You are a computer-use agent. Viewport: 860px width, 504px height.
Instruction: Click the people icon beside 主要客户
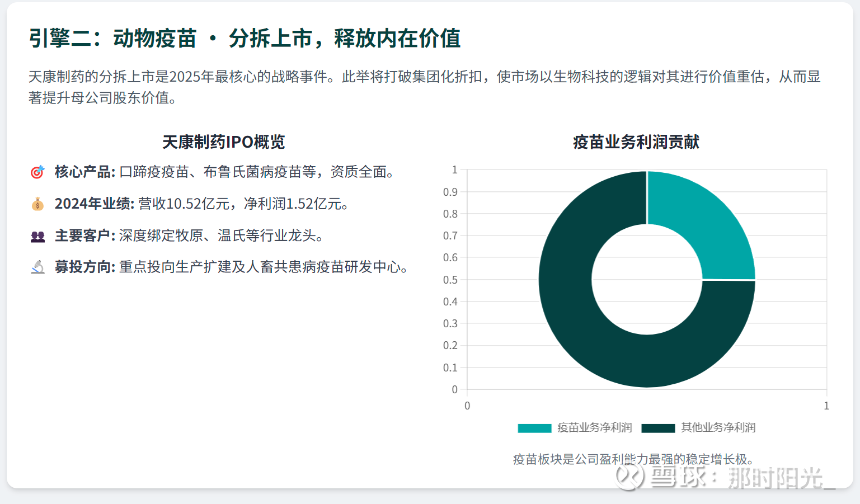(37, 236)
